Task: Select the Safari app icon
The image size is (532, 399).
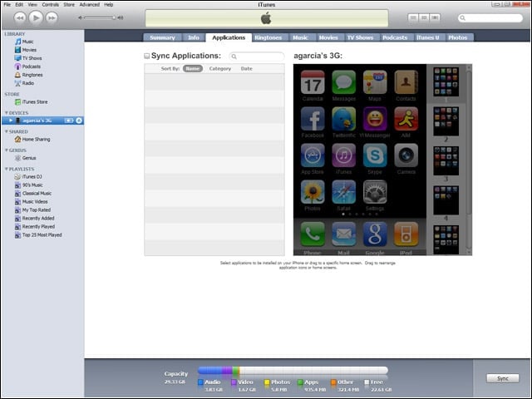Action: (343, 192)
